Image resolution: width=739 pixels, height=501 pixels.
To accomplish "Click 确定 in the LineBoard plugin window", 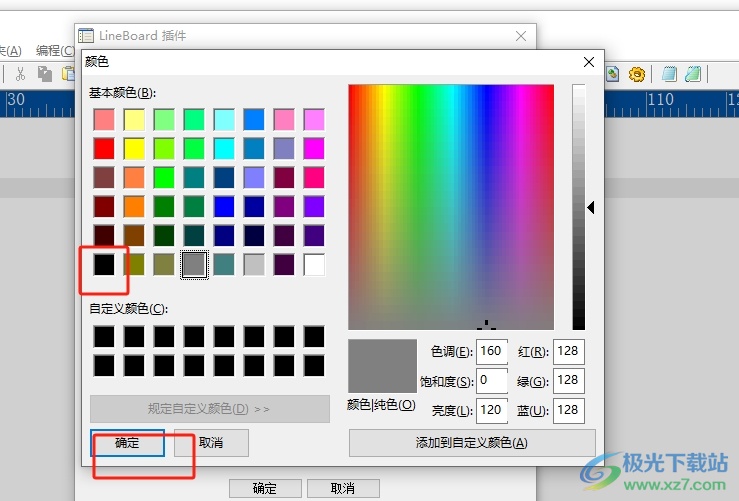I will [x=265, y=488].
